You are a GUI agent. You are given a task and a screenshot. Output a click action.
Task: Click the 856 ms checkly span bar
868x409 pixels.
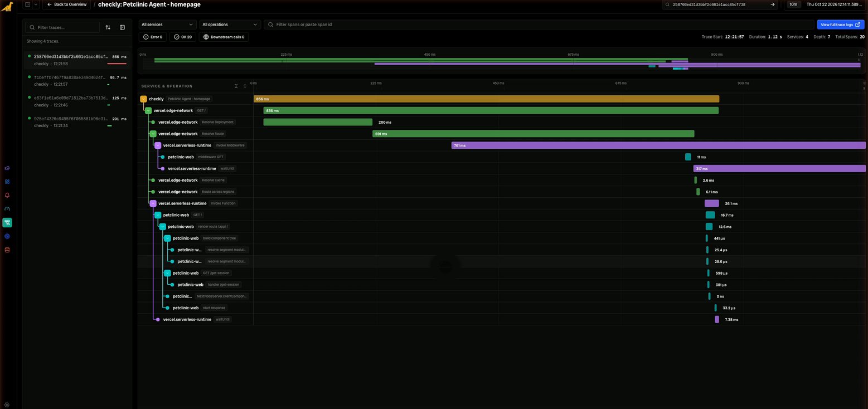pyautogui.click(x=486, y=99)
